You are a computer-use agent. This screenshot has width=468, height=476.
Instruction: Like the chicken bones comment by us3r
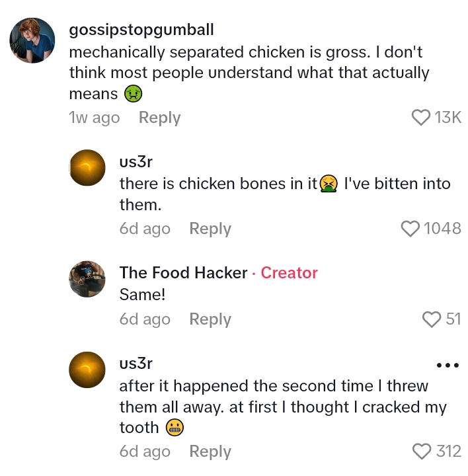[x=410, y=229]
